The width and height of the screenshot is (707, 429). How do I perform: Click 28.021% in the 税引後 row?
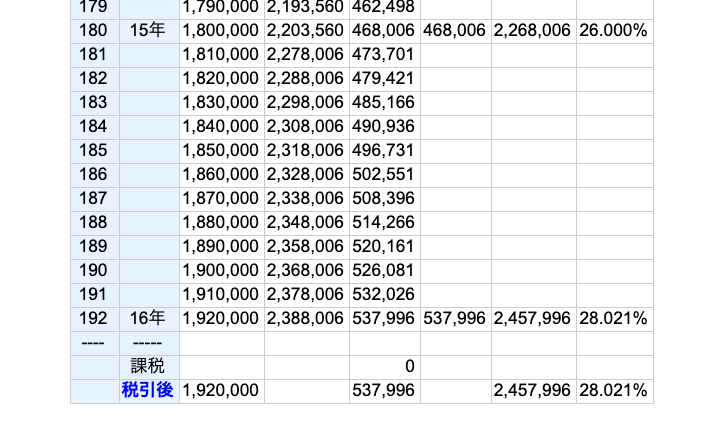[x=613, y=390]
